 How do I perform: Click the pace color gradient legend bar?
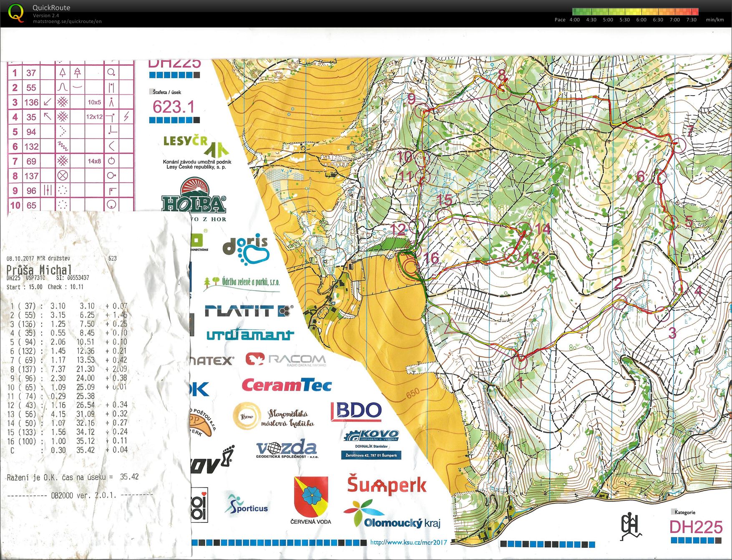pos(635,12)
